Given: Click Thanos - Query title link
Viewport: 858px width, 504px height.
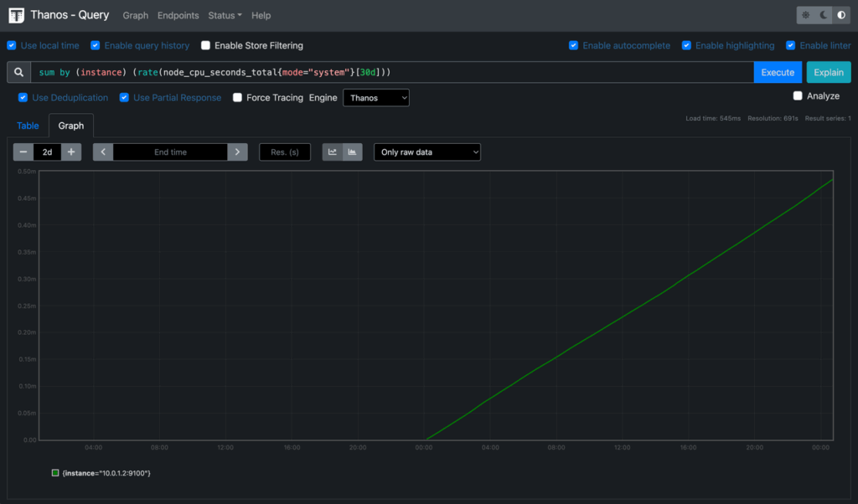Looking at the screenshot, I should point(70,15).
